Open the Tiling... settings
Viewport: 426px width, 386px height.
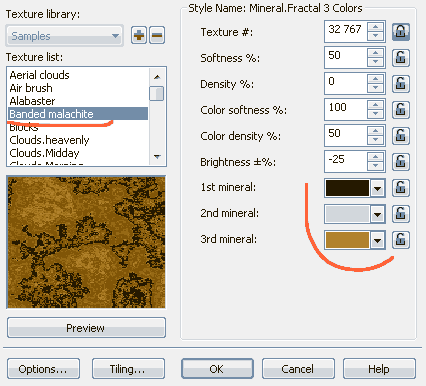click(x=128, y=369)
